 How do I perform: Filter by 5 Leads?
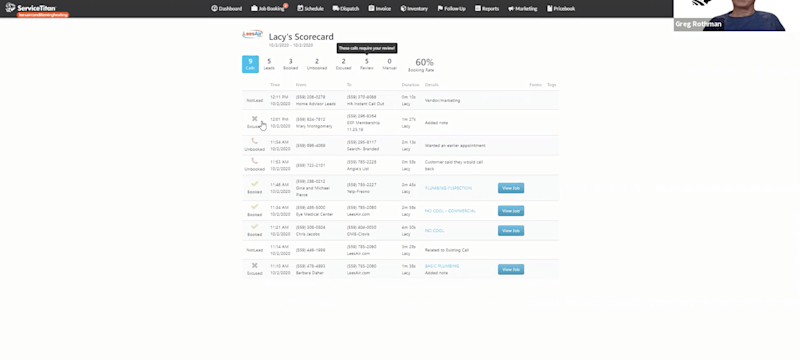pos(269,64)
